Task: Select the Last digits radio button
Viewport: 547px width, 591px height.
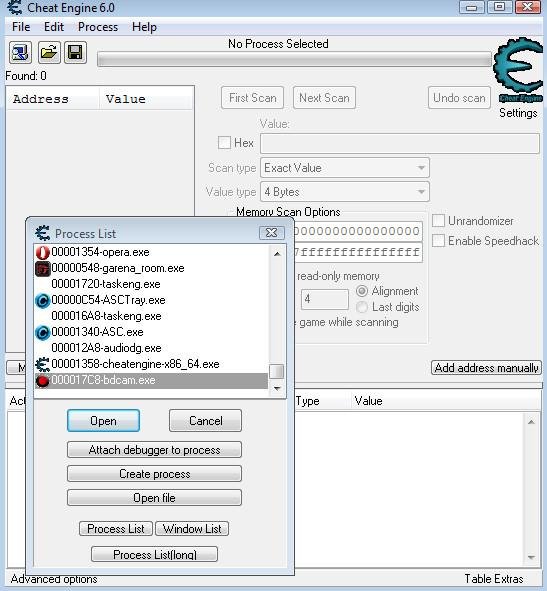Action: pos(362,307)
